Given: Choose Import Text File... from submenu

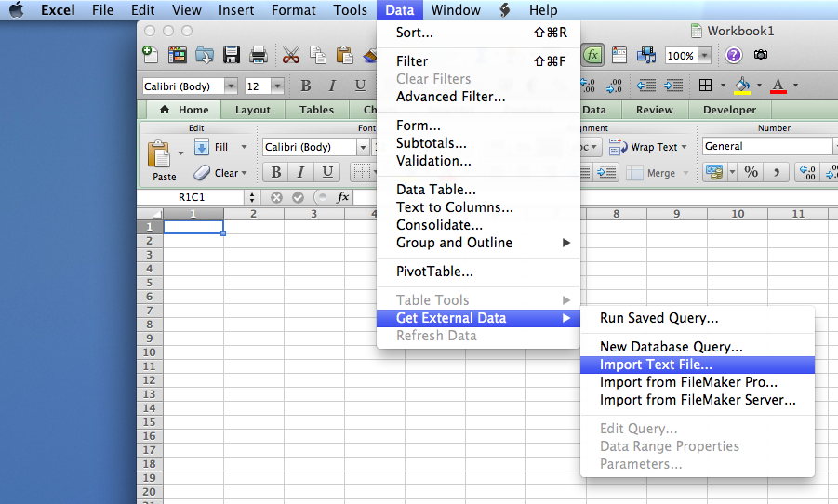Looking at the screenshot, I should pos(697,365).
